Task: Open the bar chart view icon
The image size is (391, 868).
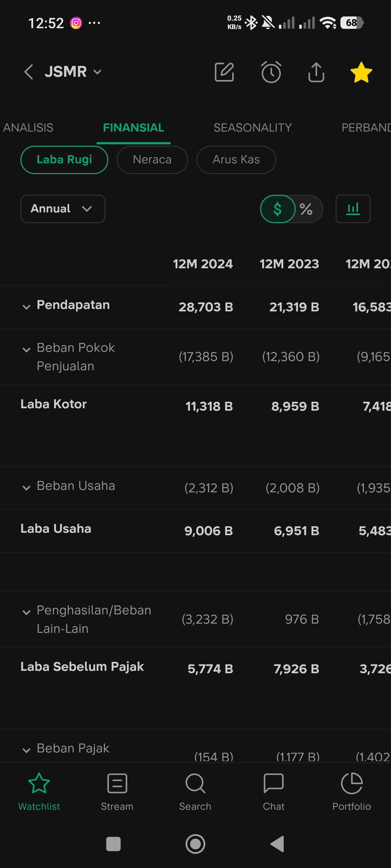Action: 353,209
